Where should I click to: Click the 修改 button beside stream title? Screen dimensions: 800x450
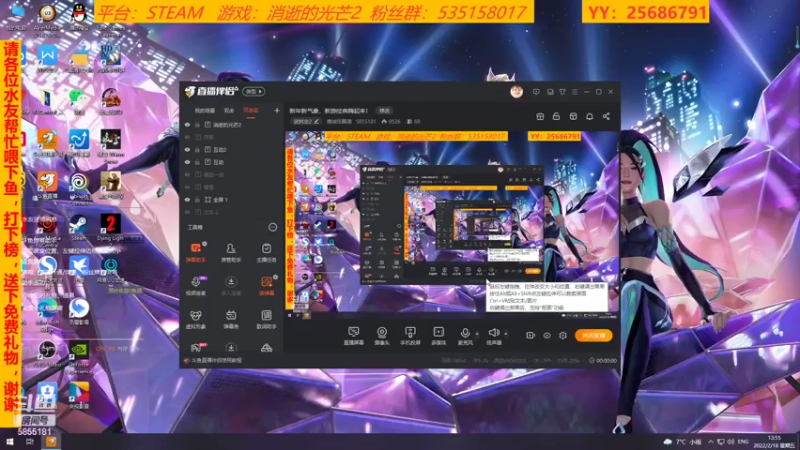(x=384, y=110)
